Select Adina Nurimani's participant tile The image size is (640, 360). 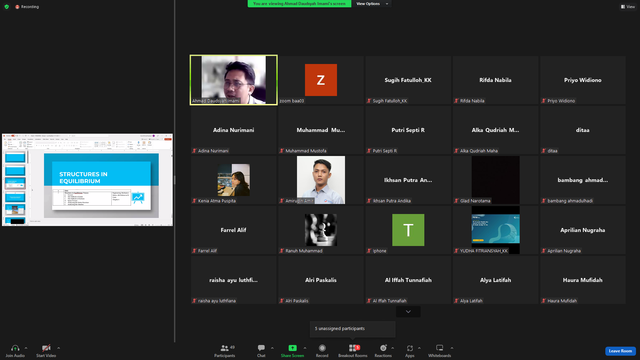(233, 130)
